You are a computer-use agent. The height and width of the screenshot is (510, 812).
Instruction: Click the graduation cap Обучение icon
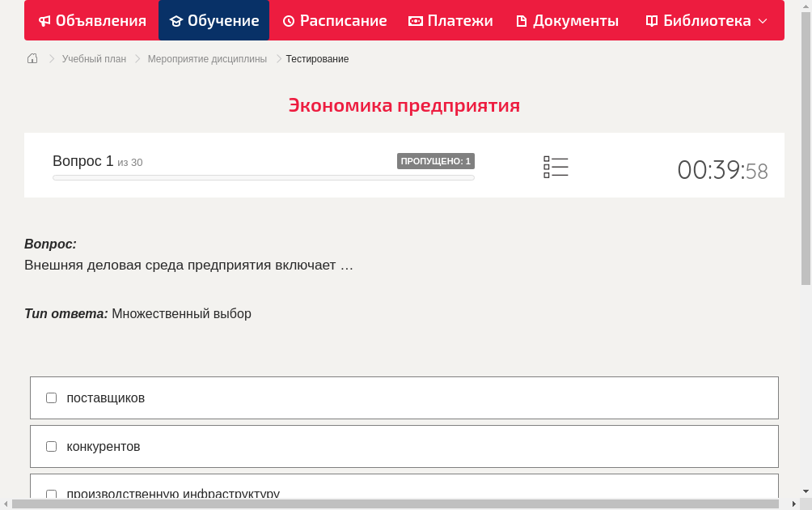(x=176, y=20)
